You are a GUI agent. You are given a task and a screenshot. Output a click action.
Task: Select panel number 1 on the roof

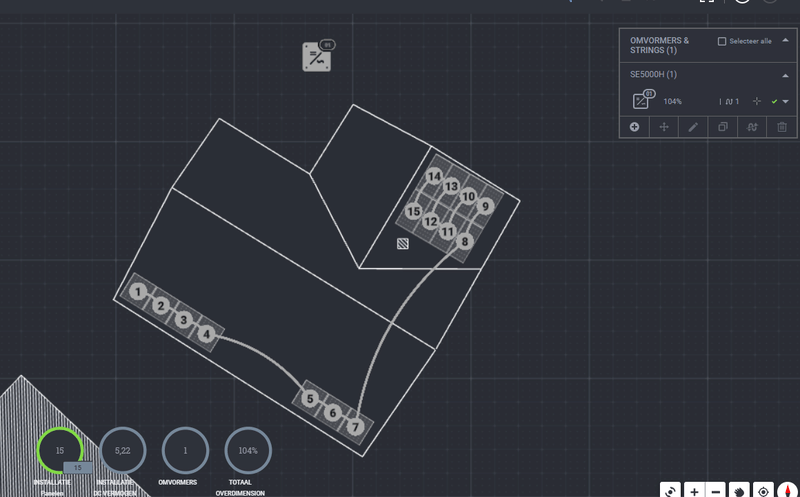(x=137, y=292)
